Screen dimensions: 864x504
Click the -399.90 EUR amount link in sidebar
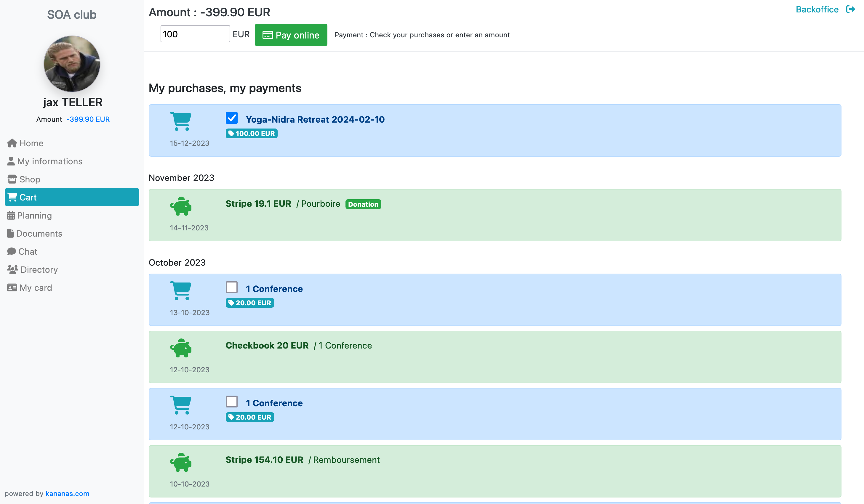tap(88, 119)
